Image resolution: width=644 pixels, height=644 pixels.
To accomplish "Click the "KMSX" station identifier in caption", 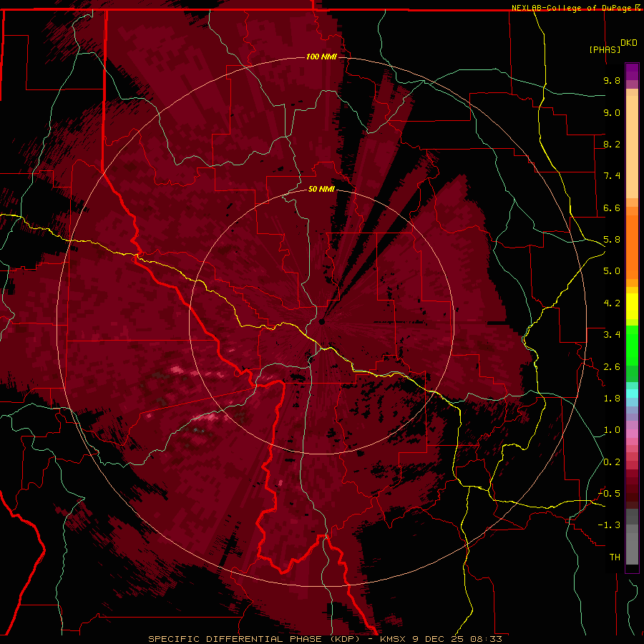I will click(394, 639).
